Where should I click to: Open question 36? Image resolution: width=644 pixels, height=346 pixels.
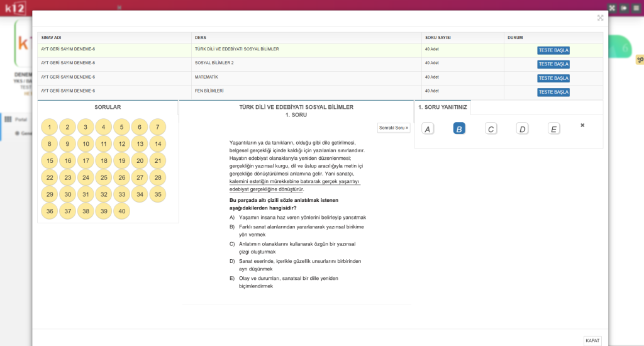[49, 211]
